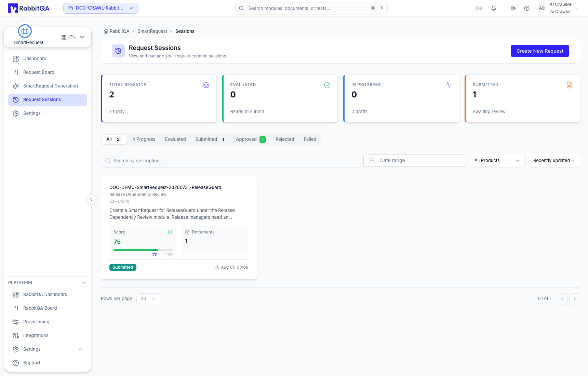Open RabbitQA Board in platform menu
Viewport: 588px width, 376px height.
(48, 308)
